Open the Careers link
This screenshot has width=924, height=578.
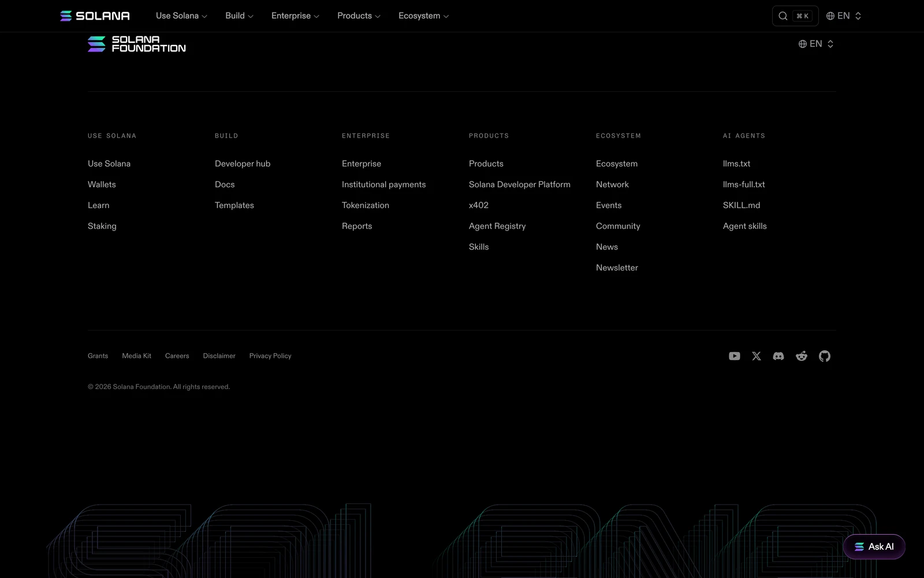pos(177,356)
